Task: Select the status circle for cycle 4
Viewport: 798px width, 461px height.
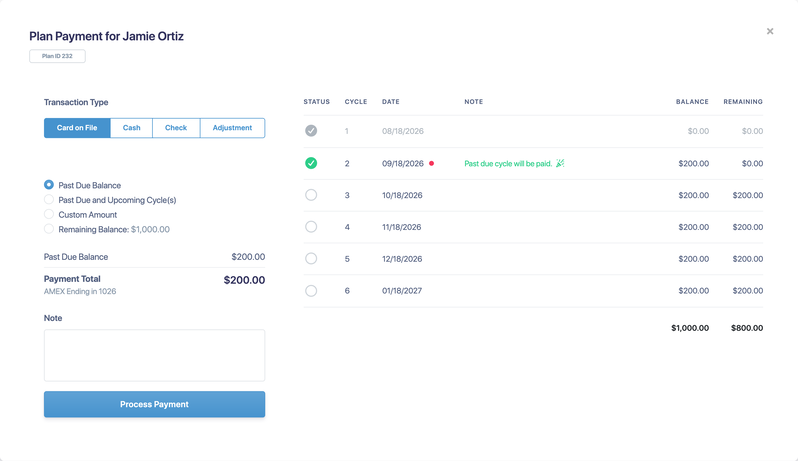Action: point(311,227)
